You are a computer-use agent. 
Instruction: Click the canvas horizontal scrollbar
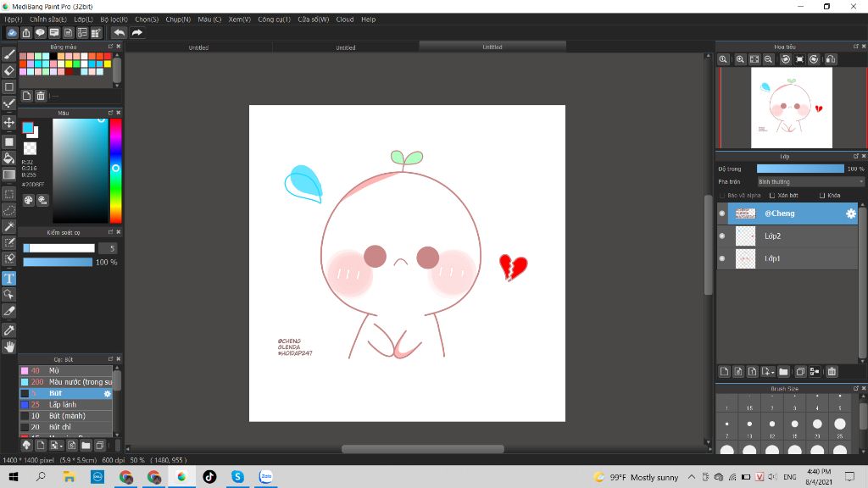(x=423, y=449)
